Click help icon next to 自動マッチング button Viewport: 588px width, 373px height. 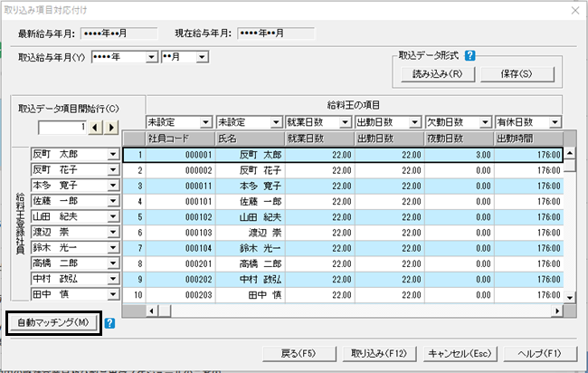[x=109, y=323]
